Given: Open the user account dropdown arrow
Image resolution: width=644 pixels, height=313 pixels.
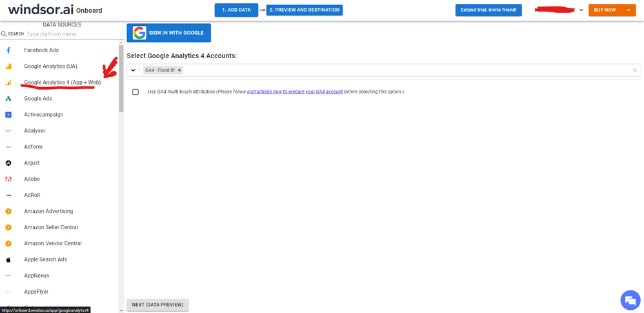Looking at the screenshot, I should [581, 10].
